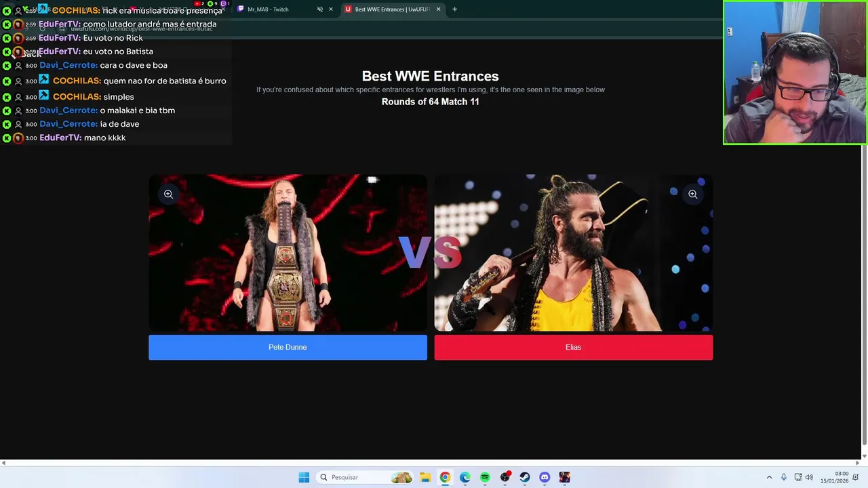
Task: Unmute the Twitch tab audio icon
Action: [x=319, y=9]
